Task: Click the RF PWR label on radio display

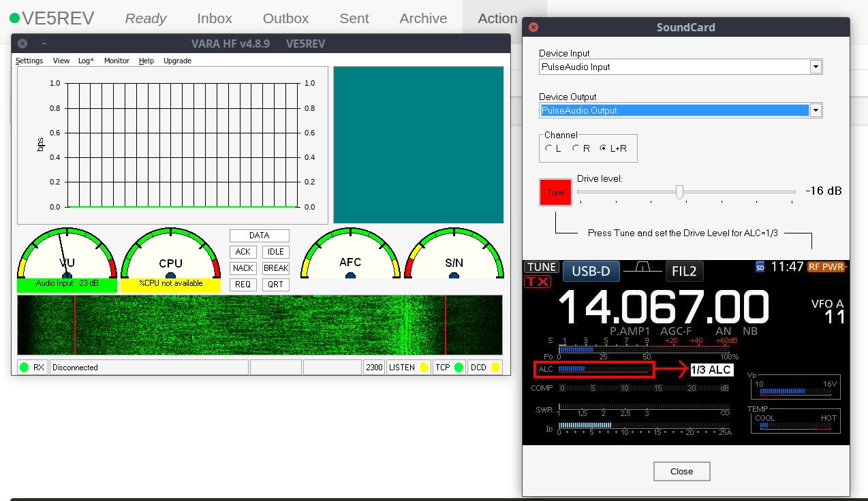Action: [826, 267]
